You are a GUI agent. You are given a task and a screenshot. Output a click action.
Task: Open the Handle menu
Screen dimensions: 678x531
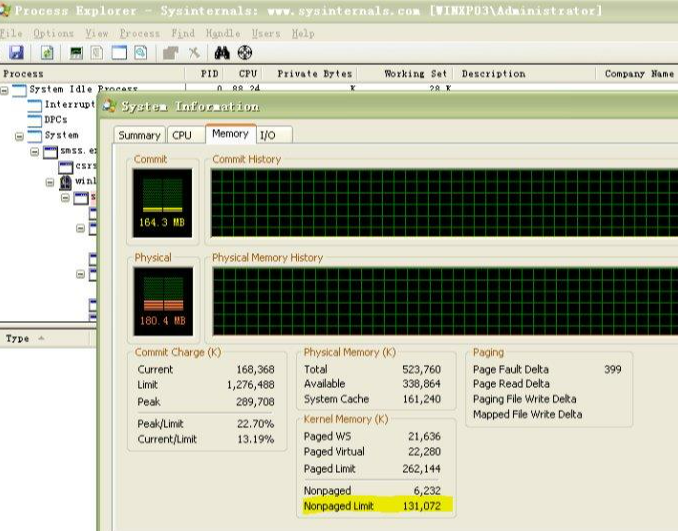click(x=223, y=33)
